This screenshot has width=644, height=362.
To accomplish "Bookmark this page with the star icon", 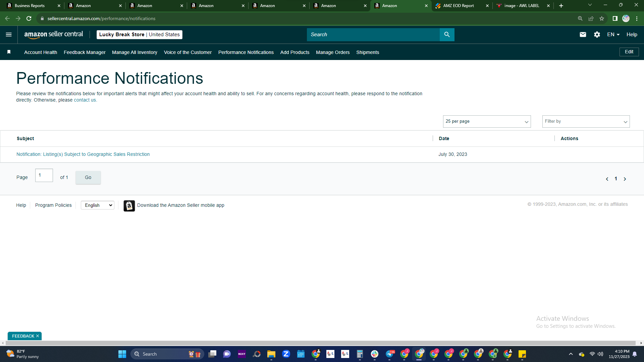I will pos(602,18).
